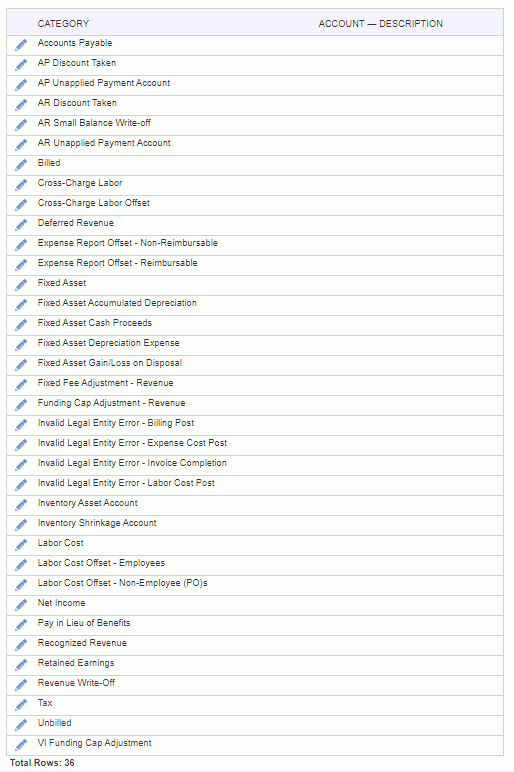Click the pencil icon beside the Tax category
Image resolution: width=514 pixels, height=772 pixels.
[21, 705]
